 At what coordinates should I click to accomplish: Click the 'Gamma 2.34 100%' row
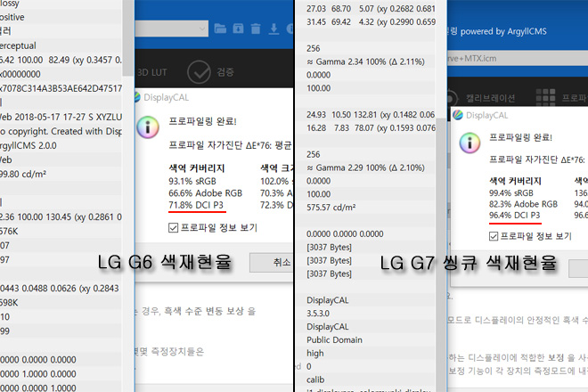pyautogui.click(x=365, y=61)
